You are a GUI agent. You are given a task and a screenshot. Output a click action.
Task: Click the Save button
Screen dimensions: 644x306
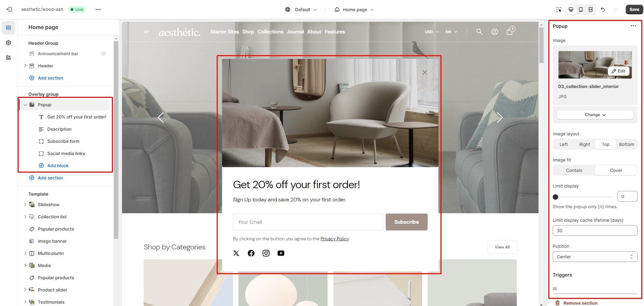click(x=634, y=9)
